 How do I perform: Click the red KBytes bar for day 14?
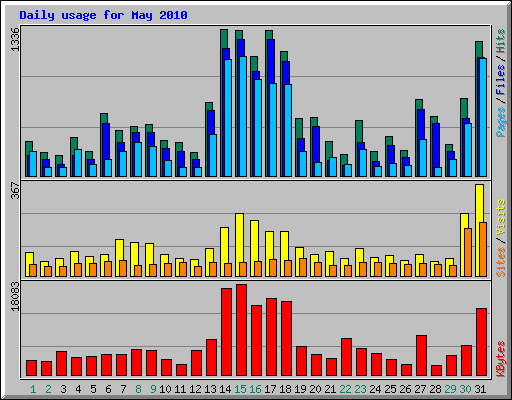(x=227, y=332)
